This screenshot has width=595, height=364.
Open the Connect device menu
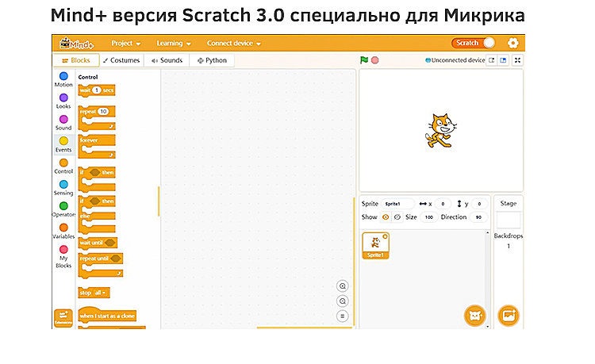tap(234, 44)
